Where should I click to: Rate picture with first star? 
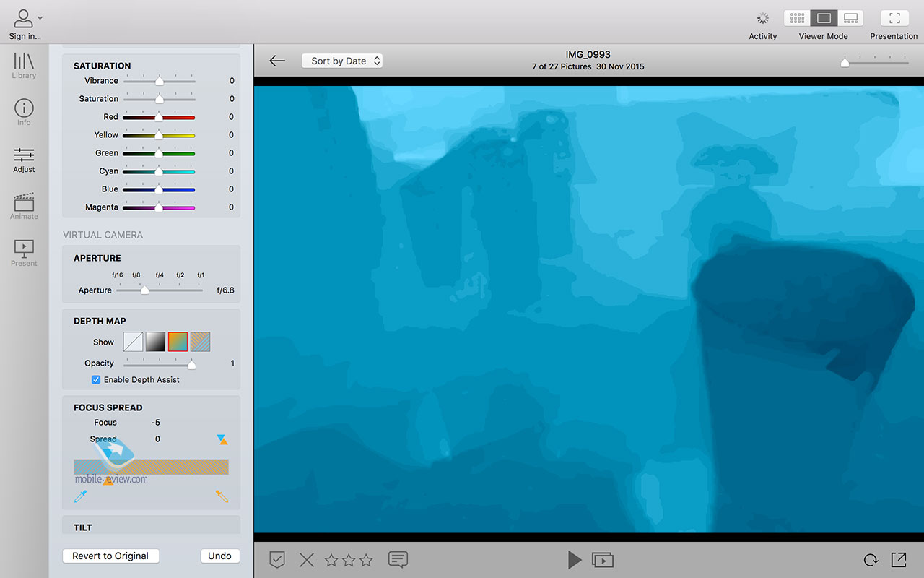click(331, 560)
